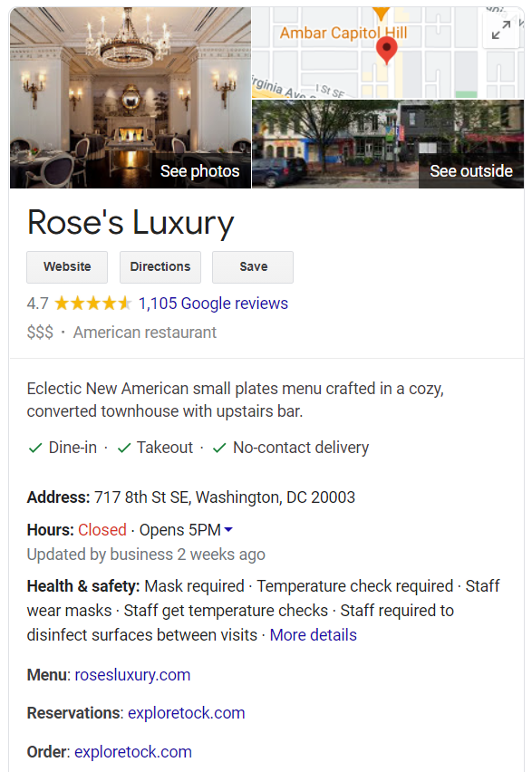Click the map expand arrows icon
532x772 pixels.
click(501, 30)
